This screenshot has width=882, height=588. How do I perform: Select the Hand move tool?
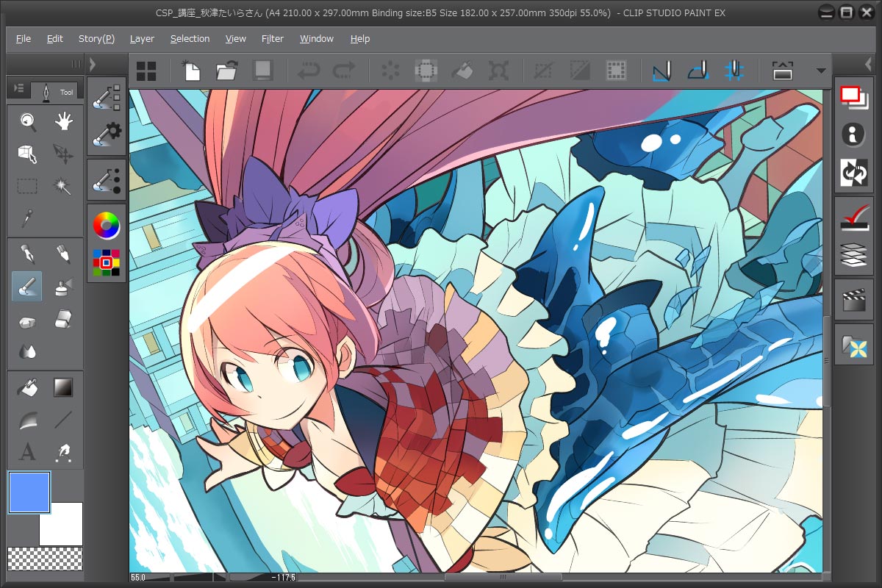(64, 122)
